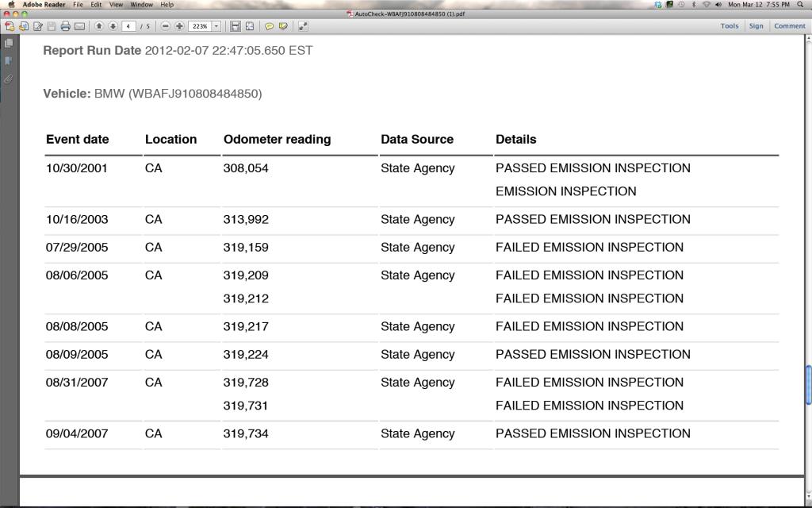Click the Vehicle BMW VIN text
The width and height of the screenshot is (812, 508).
coord(152,94)
